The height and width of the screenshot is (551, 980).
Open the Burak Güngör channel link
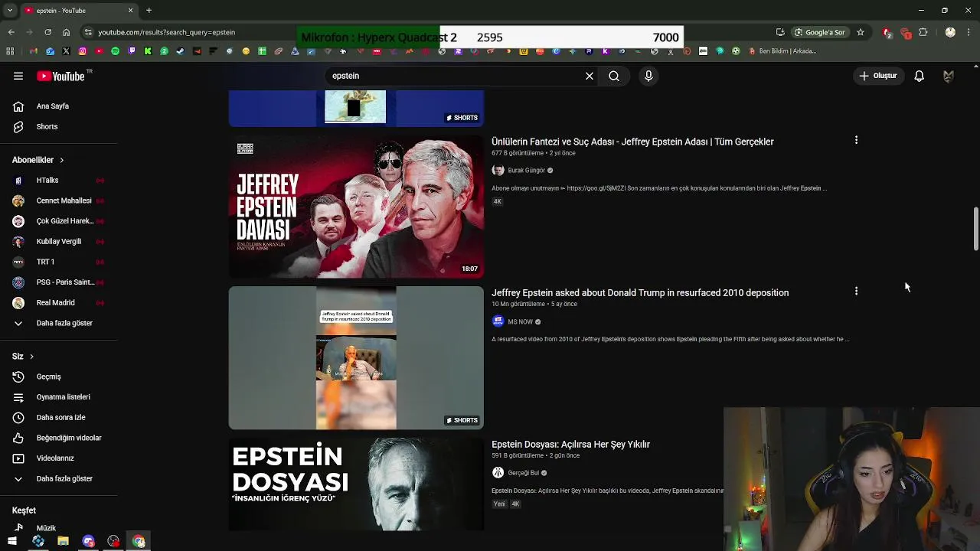point(526,170)
